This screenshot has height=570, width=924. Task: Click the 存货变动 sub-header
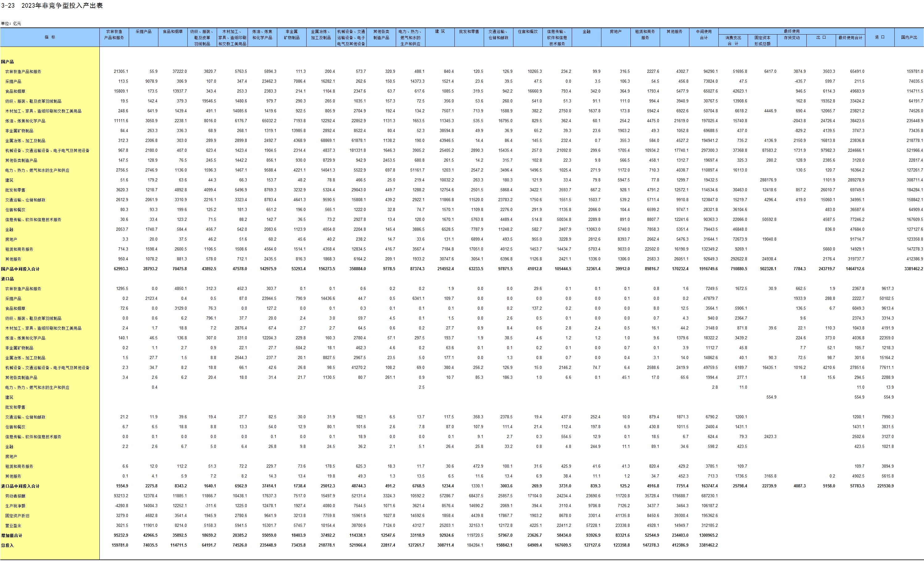click(792, 38)
